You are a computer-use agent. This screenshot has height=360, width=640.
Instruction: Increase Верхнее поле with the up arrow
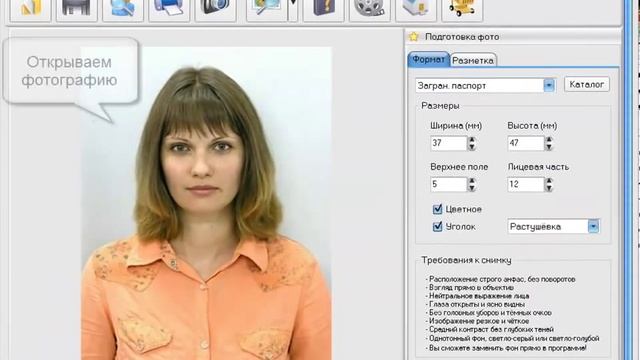pos(472,181)
